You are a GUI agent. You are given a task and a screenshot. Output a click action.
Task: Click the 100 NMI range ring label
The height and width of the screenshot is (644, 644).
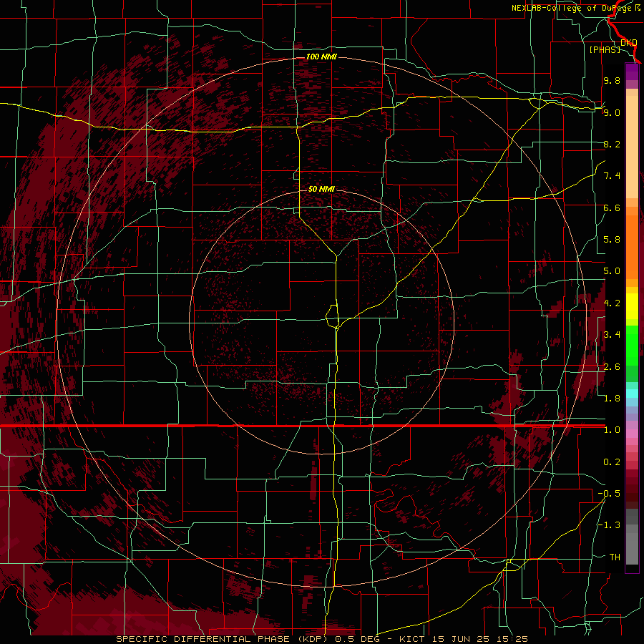pos(321,57)
